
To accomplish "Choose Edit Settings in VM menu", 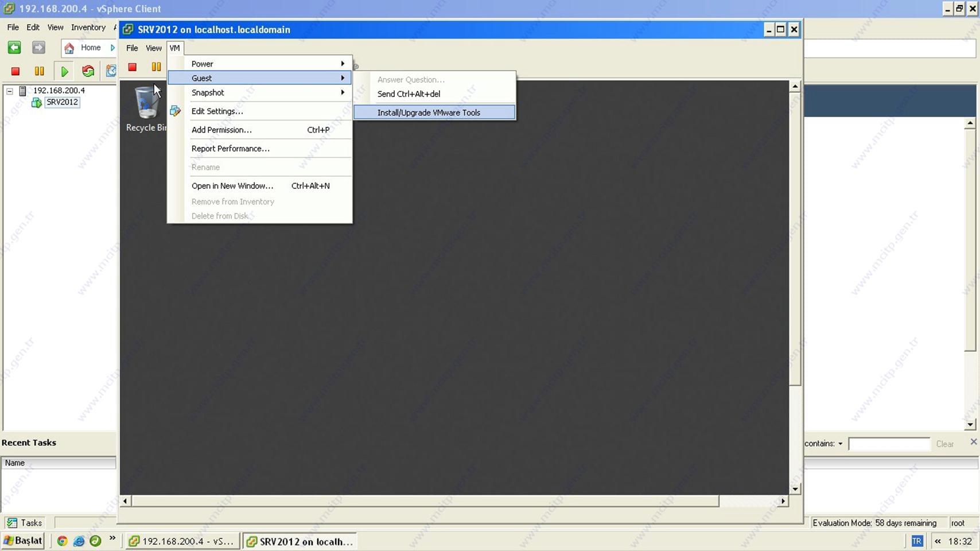I will 260,111.
